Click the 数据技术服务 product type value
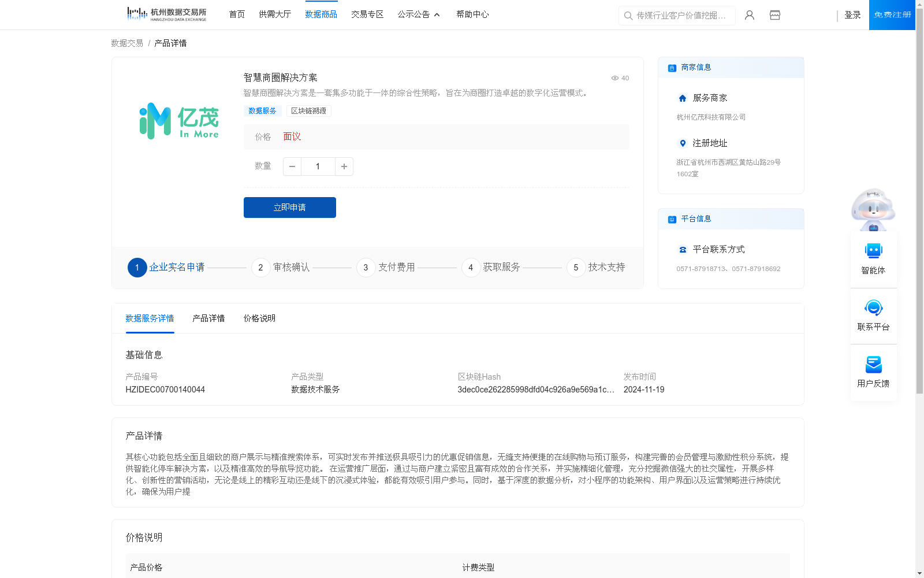The height and width of the screenshot is (578, 924). 315,390
